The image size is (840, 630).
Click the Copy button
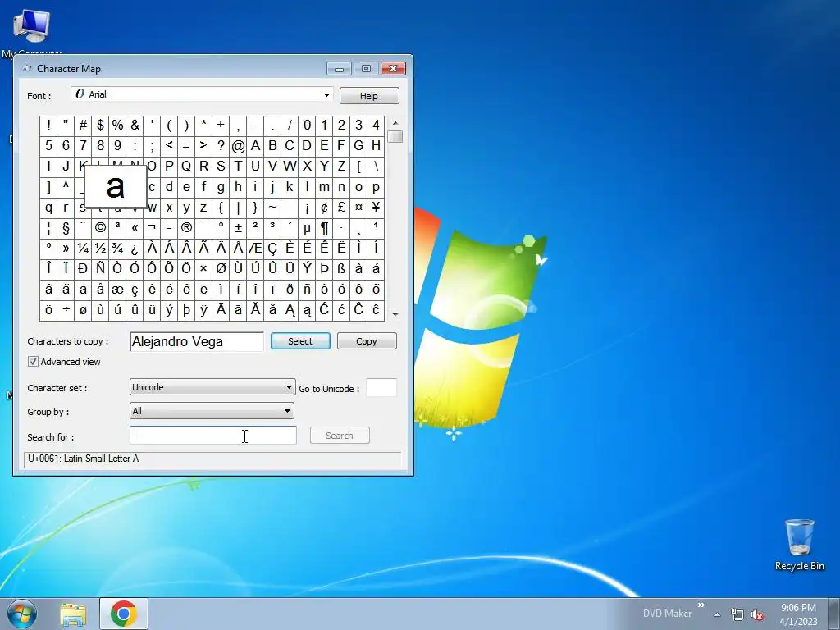tap(367, 341)
